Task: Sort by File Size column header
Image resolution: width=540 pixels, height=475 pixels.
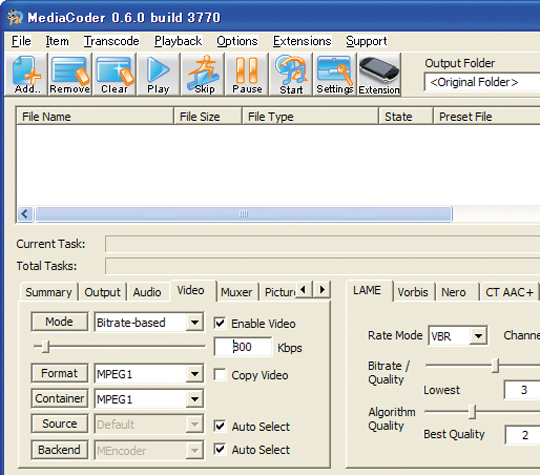Action: (208, 116)
